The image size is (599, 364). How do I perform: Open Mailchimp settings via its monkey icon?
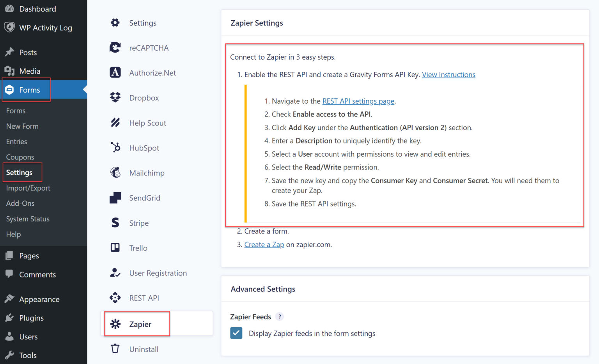[x=115, y=173]
